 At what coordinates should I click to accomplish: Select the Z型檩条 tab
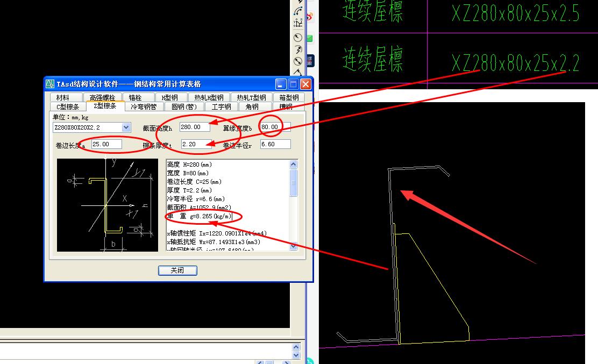[x=105, y=106]
